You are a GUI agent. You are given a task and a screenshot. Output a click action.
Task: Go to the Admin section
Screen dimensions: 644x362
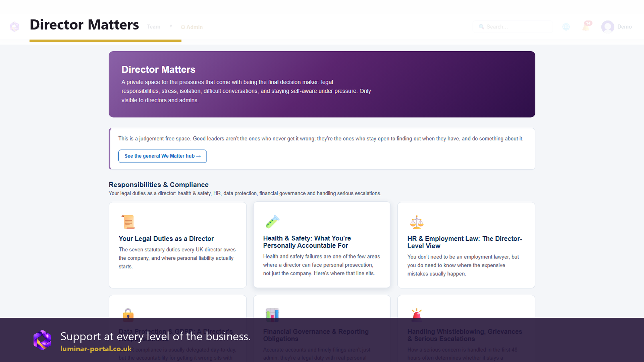click(x=192, y=27)
